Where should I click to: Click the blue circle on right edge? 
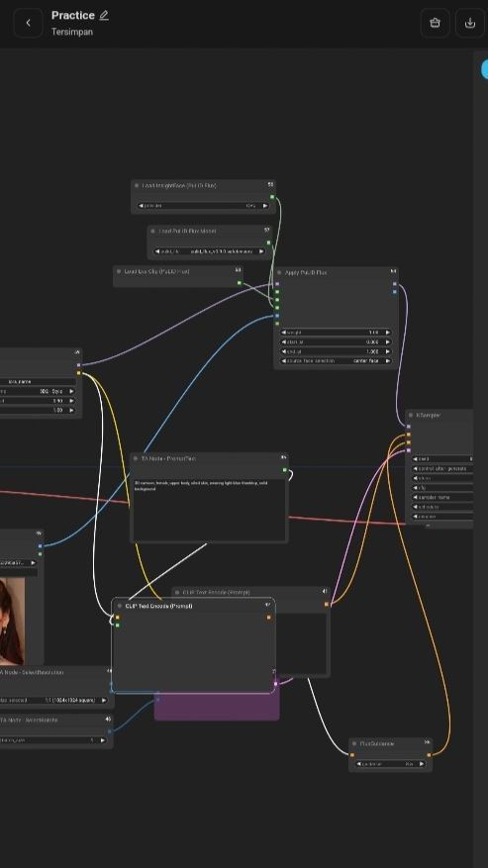pos(485,69)
